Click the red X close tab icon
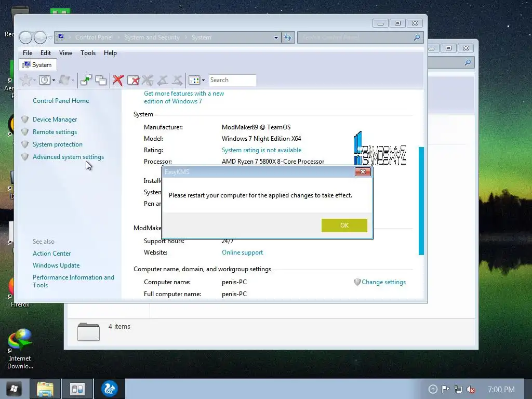Screen dimensions: 532x399 (x=118, y=80)
